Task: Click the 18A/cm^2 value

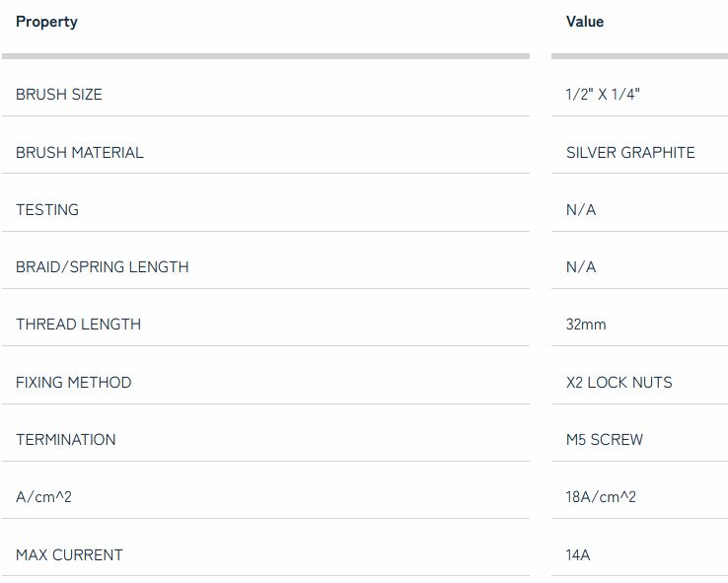Action: (601, 497)
